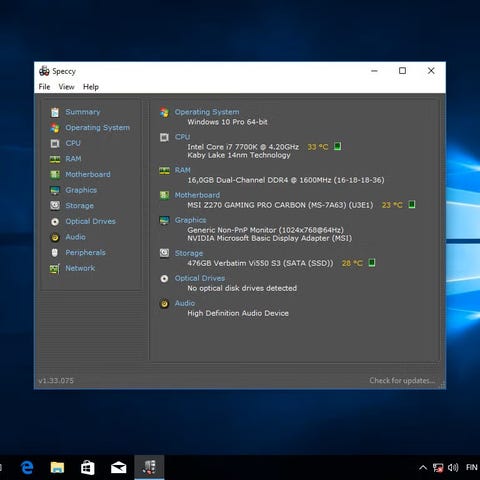
Task: Click the High Definition Audio Device text
Action: [238, 313]
